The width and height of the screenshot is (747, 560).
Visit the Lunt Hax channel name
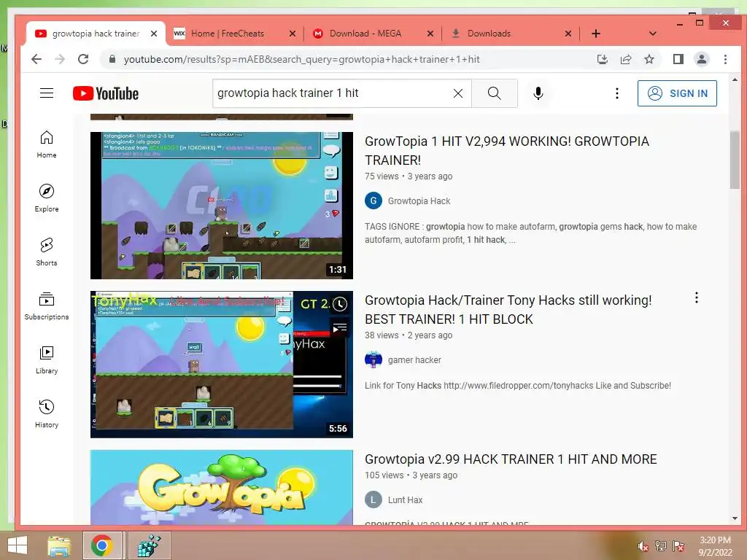pos(405,500)
